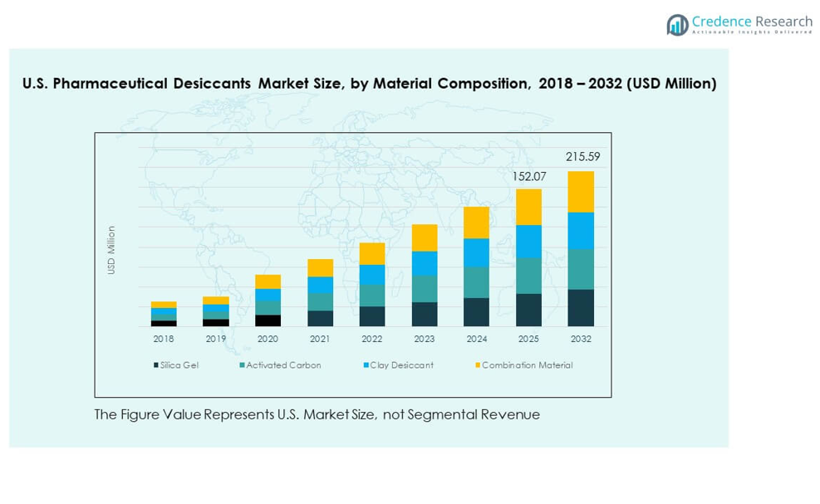Click the Credence Research brand name text
This screenshot has height=504, width=820.
pyautogui.click(x=752, y=21)
